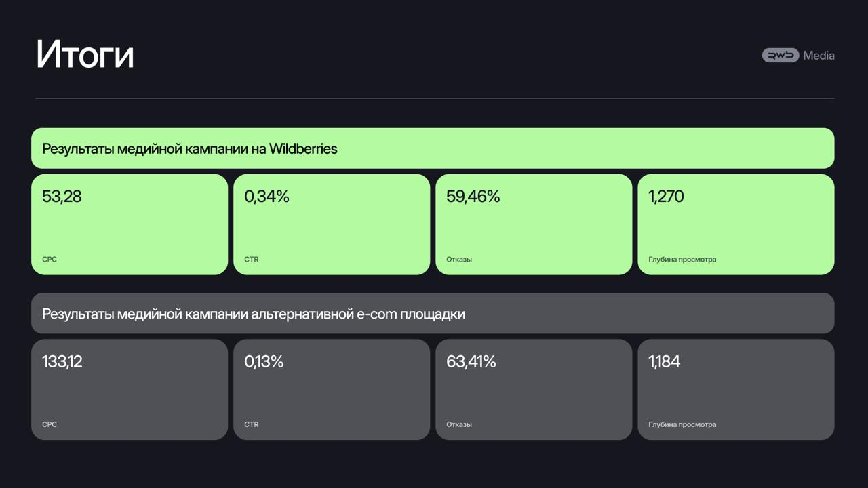Image resolution: width=868 pixels, height=488 pixels.
Task: Select the 133,12 CPC value
Action: click(x=62, y=362)
